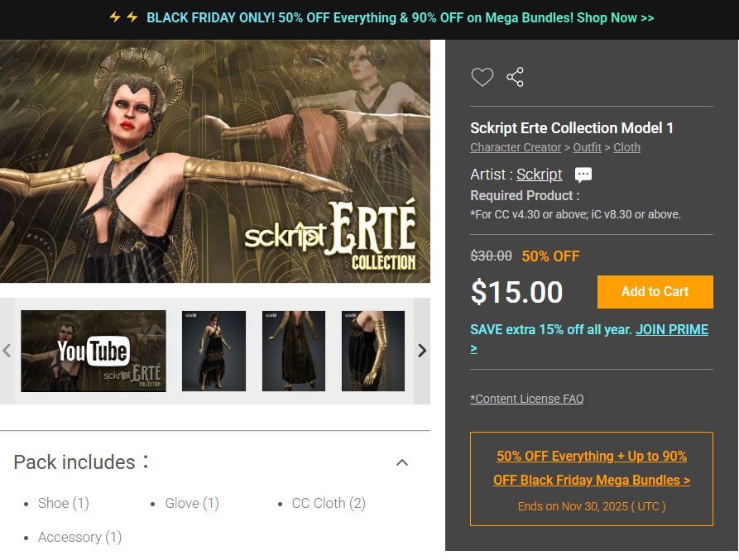This screenshot has height=560, width=739.
Task: Go to Cloth breadcrumb category
Action: (x=626, y=147)
